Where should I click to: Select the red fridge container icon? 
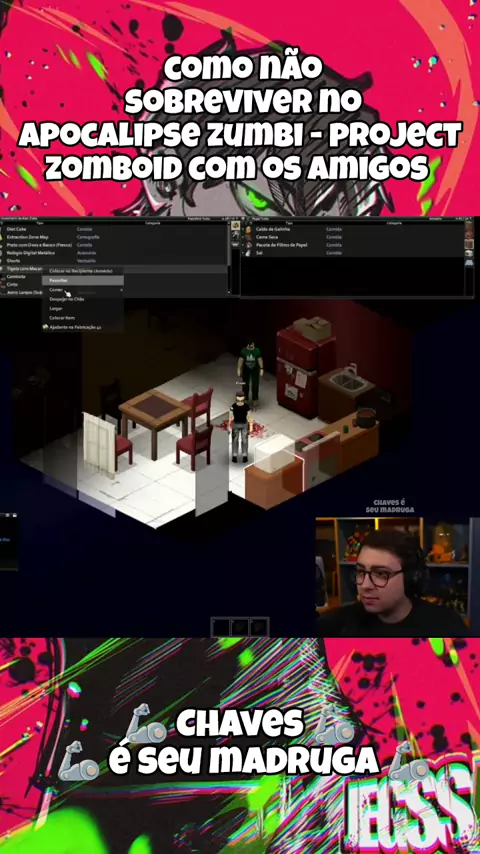click(x=469, y=235)
